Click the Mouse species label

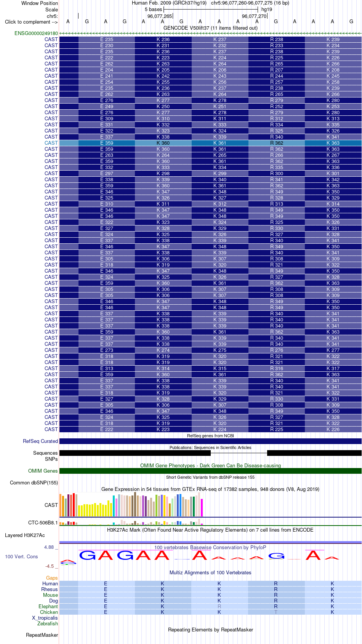coord(50,595)
